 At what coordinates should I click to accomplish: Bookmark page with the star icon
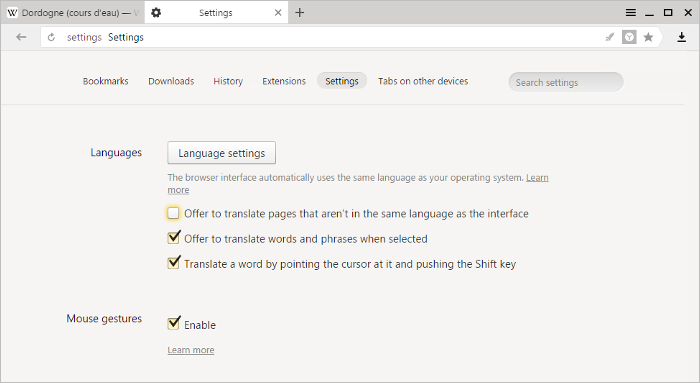648,37
